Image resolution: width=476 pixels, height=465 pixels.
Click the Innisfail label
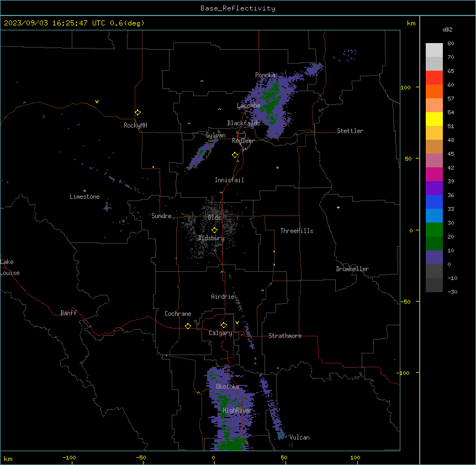point(229,180)
